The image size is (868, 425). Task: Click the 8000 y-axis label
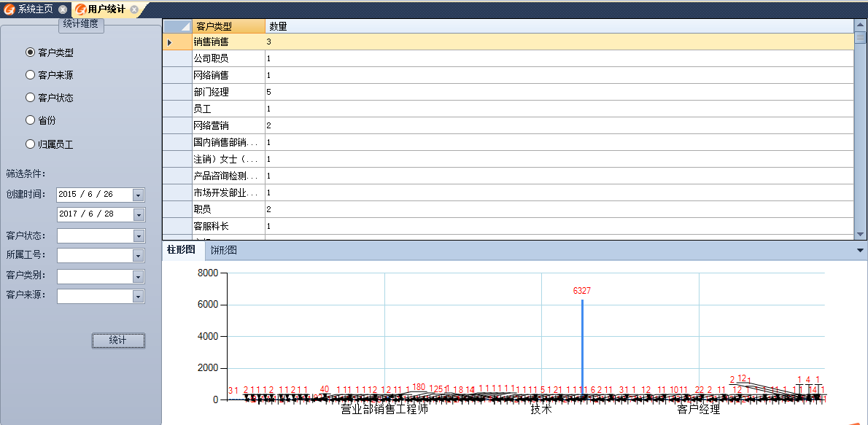(209, 273)
